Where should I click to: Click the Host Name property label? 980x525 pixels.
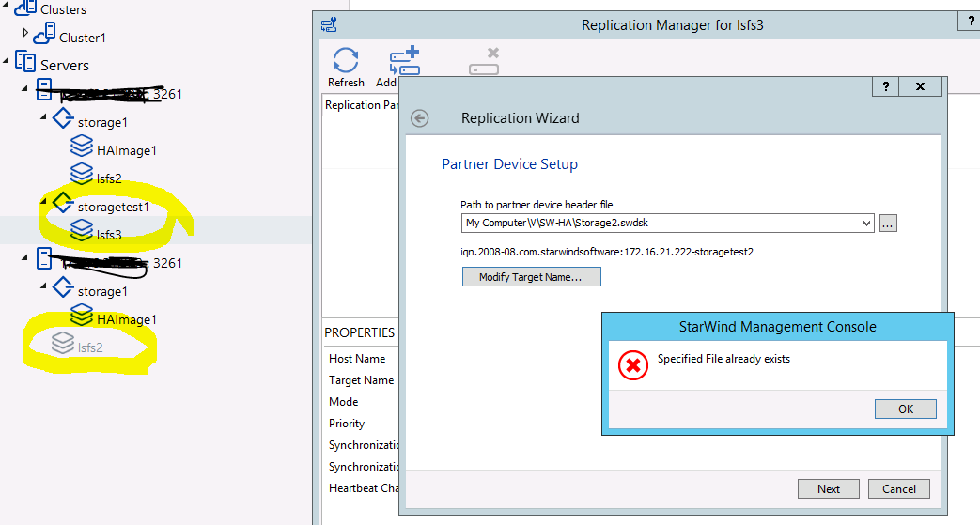tap(357, 359)
